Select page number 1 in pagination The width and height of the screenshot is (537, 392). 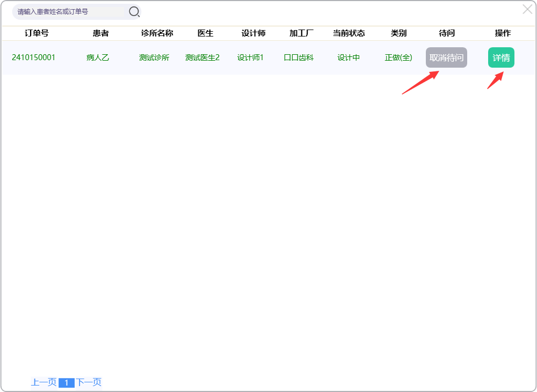coord(66,383)
